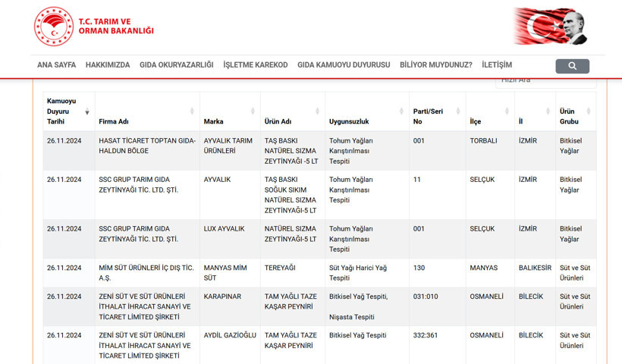The width and height of the screenshot is (622, 364).
Task: Select batch number 130 cell
Action: (438, 273)
